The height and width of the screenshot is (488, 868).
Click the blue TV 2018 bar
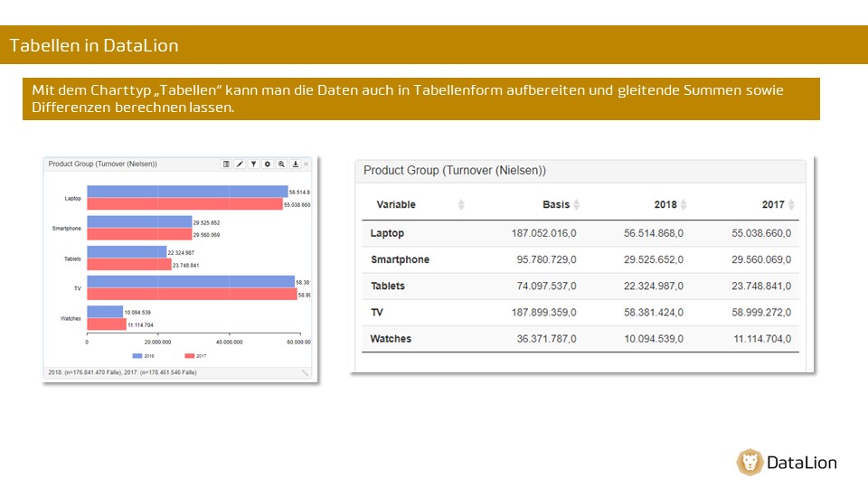click(191, 282)
